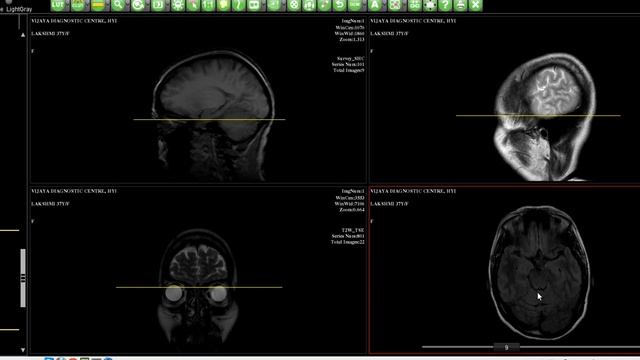Viewport: 640px width, 360px height.
Task: Select the top-left sagittal survey viewport
Action: tap(198, 100)
